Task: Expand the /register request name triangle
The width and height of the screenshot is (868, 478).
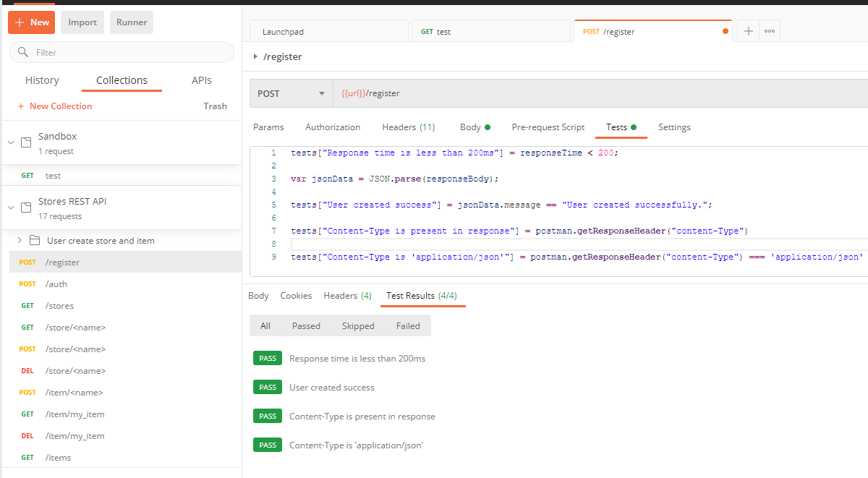Action: 255,56
